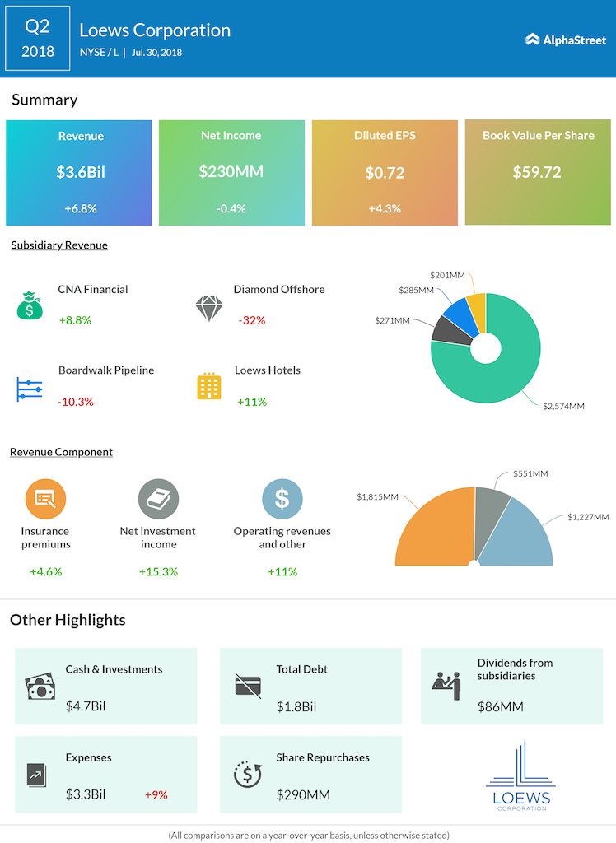This screenshot has width=616, height=843.
Task: Click the CNA Financial +8.8% value
Action: click(75, 320)
